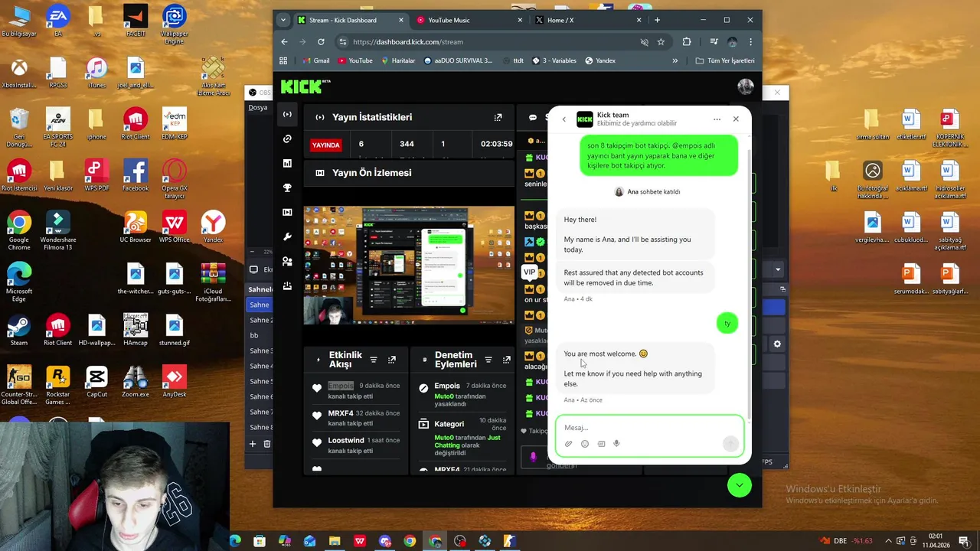Select Sahne 2 in OBS scenes list
This screenshot has height=551, width=980.
coord(260,320)
